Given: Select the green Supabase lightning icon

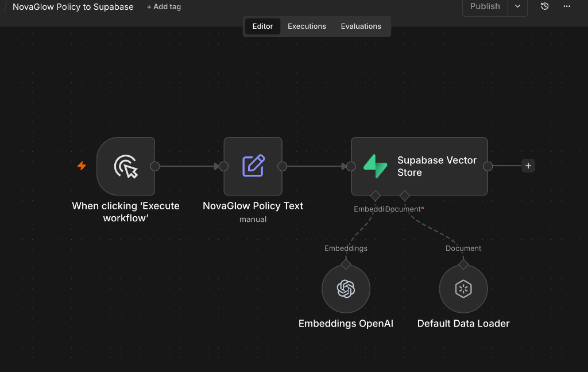Looking at the screenshot, I should coord(376,166).
